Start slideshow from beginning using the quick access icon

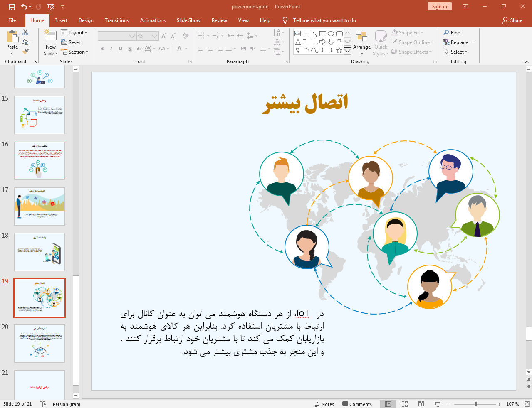tap(51, 7)
